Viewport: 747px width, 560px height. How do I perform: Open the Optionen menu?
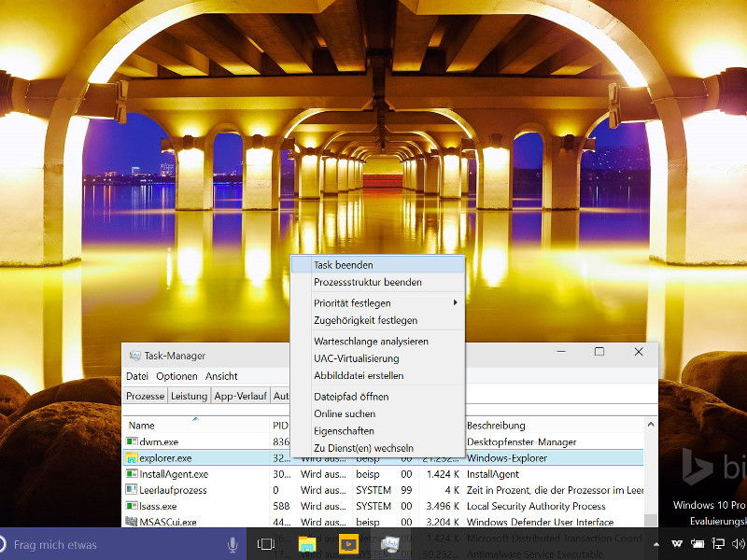[176, 376]
